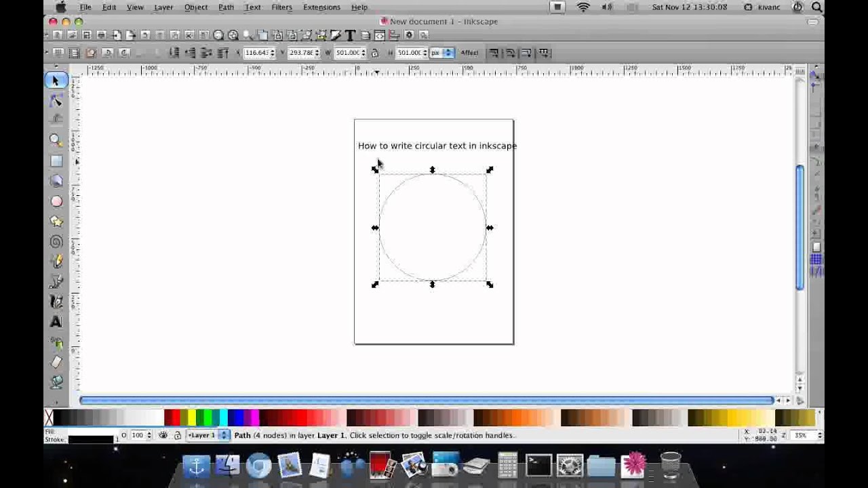Screen dimensions: 868x488
Task: Click the Import toolbar icon
Action: 117,35
